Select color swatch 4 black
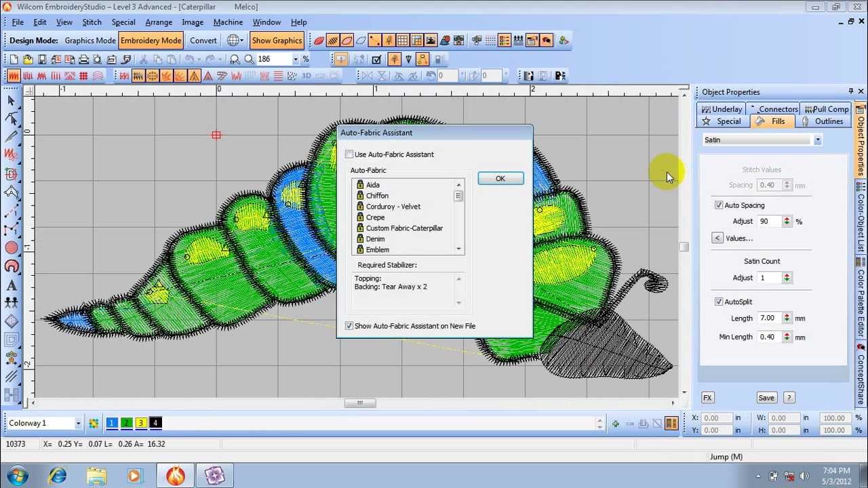 (x=155, y=423)
